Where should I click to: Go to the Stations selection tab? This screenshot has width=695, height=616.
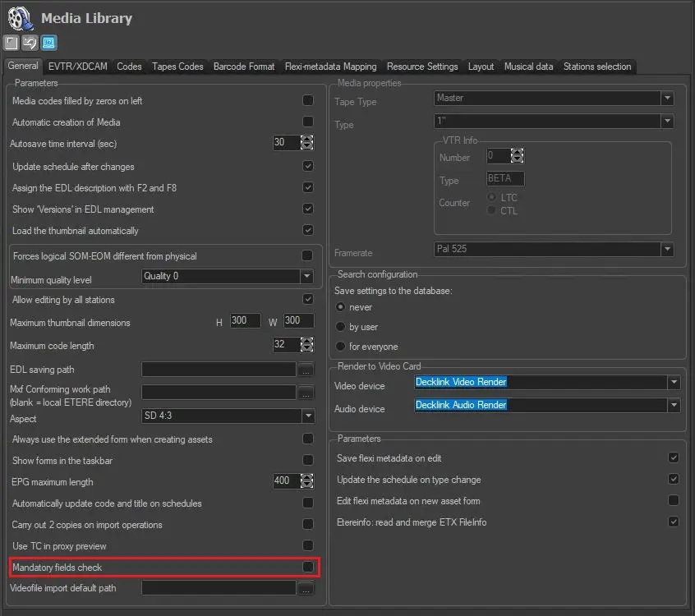pyautogui.click(x=596, y=67)
